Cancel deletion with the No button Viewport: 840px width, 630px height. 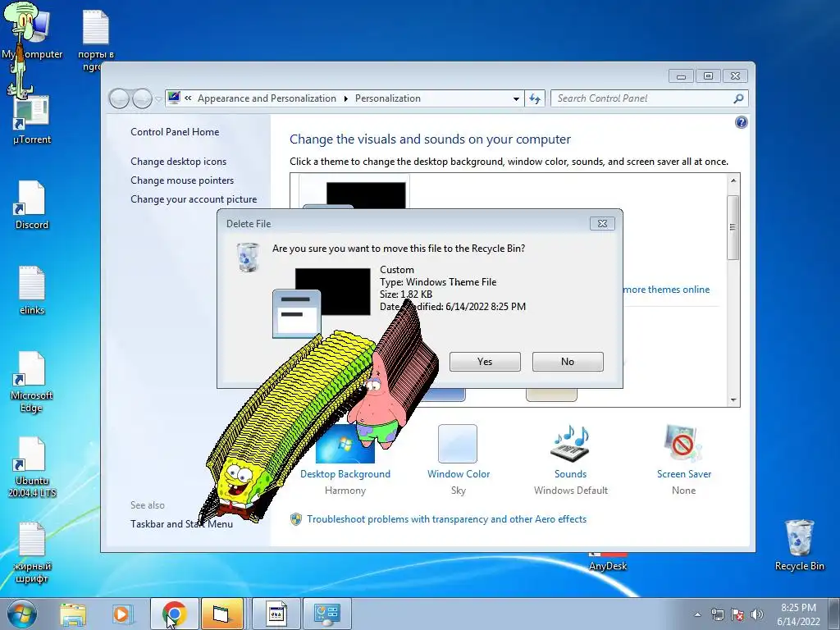pyautogui.click(x=568, y=362)
